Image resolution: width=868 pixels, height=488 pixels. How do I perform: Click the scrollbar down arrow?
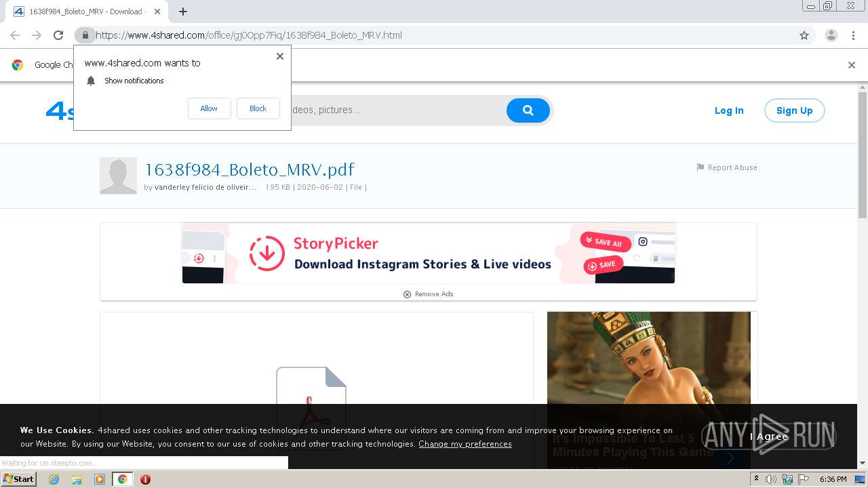click(863, 464)
